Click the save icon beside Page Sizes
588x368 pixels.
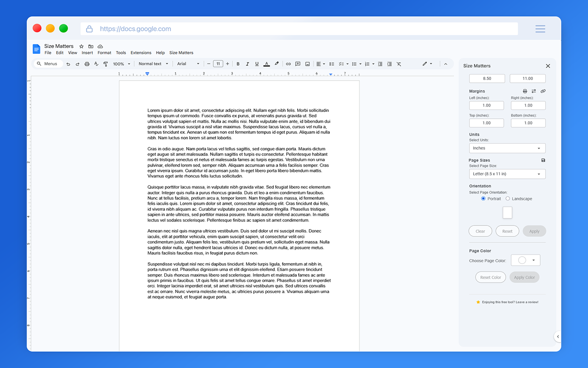(543, 160)
